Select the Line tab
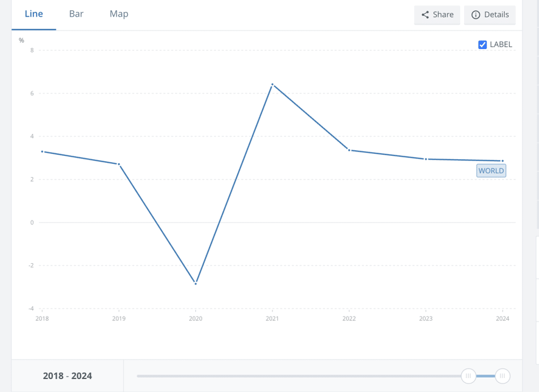 tap(34, 14)
